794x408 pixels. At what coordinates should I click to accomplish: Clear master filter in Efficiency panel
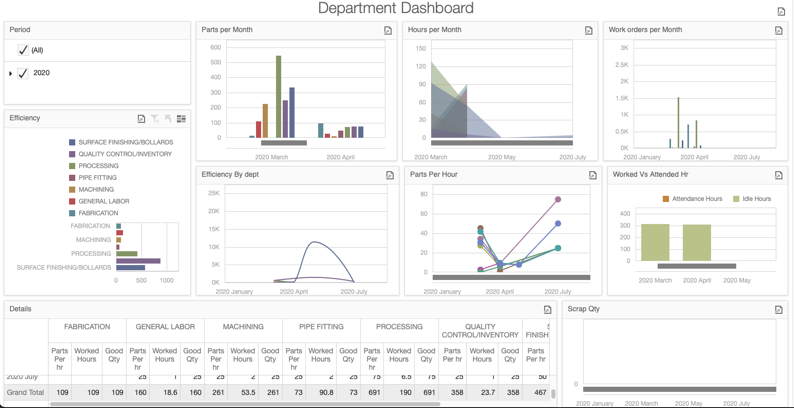tap(155, 118)
